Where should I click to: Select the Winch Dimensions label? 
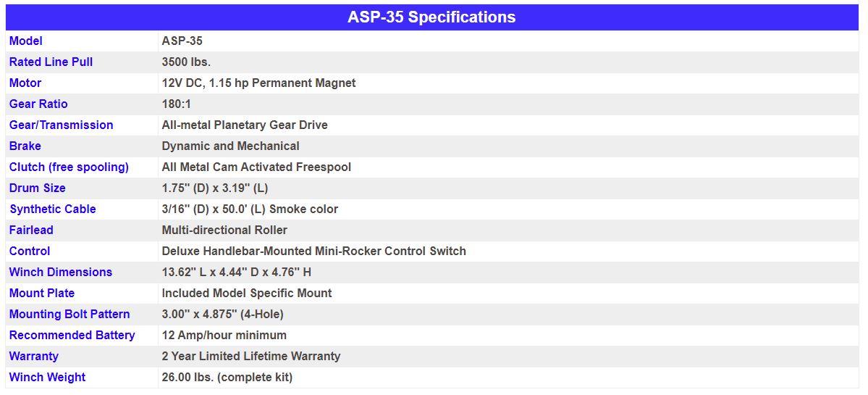pyautogui.click(x=60, y=272)
